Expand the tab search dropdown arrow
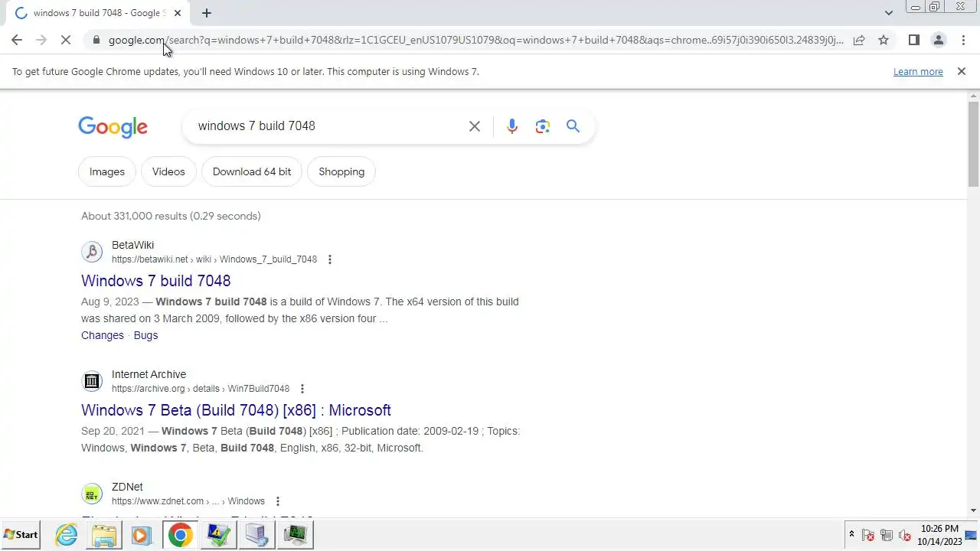980x551 pixels. (x=888, y=13)
